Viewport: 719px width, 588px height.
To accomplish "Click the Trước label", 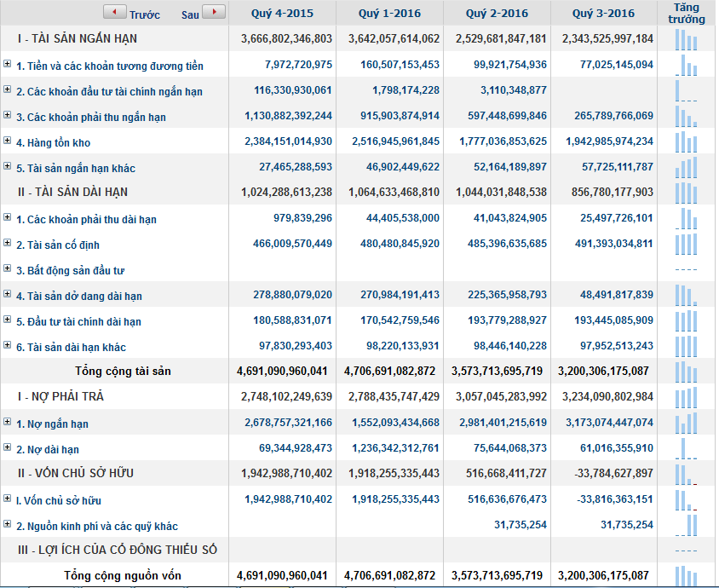I will pyautogui.click(x=145, y=15).
